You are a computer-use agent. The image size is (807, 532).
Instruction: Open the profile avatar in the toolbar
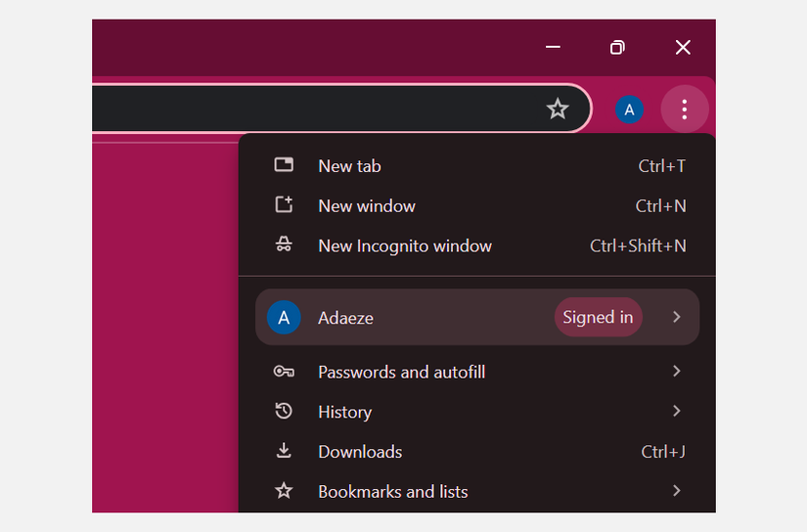629,110
